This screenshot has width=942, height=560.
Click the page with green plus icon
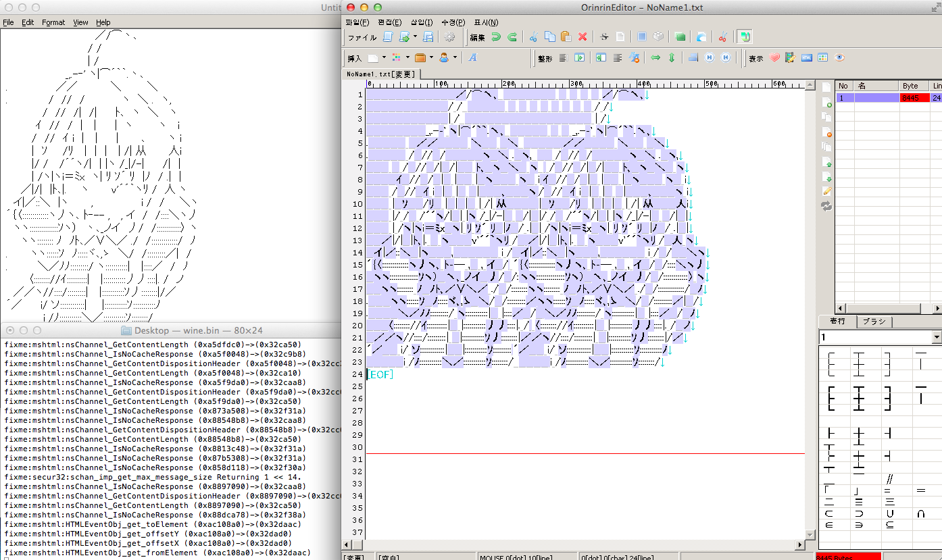pos(826,102)
